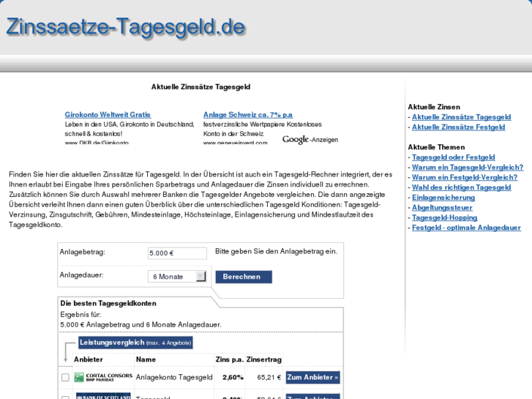532x399 pixels.
Task: Open the Girokonto Weltweit Gratis ad link
Action: pos(108,115)
